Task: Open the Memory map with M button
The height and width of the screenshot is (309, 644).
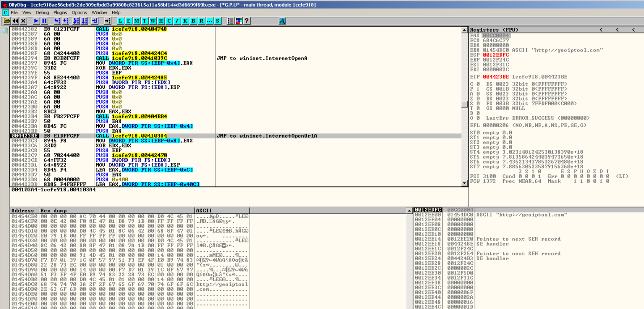Action: (x=137, y=21)
